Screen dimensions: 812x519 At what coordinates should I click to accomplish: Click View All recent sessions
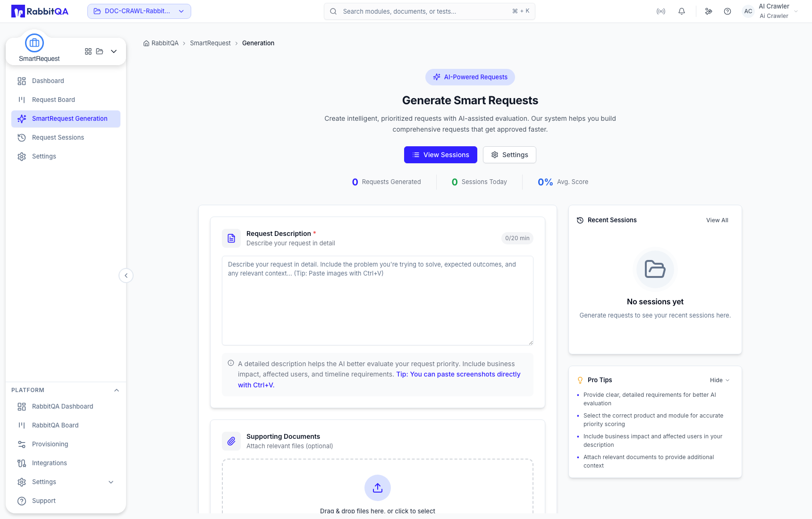tap(717, 220)
